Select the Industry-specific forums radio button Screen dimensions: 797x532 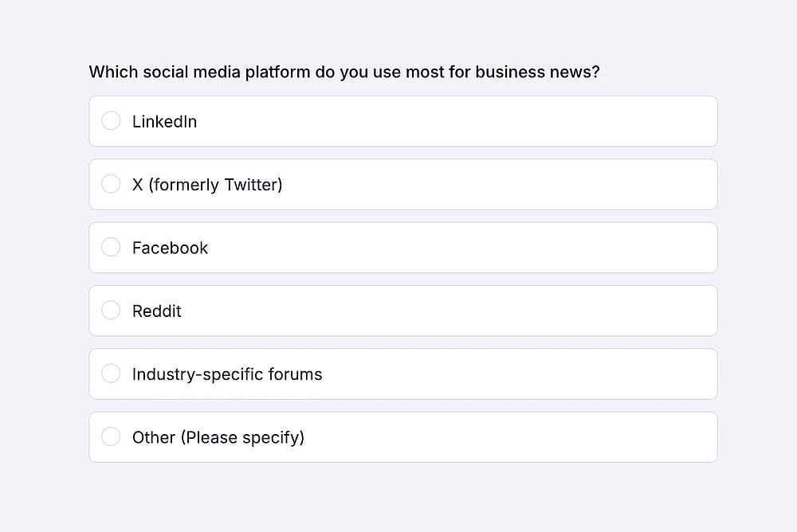[x=111, y=374]
